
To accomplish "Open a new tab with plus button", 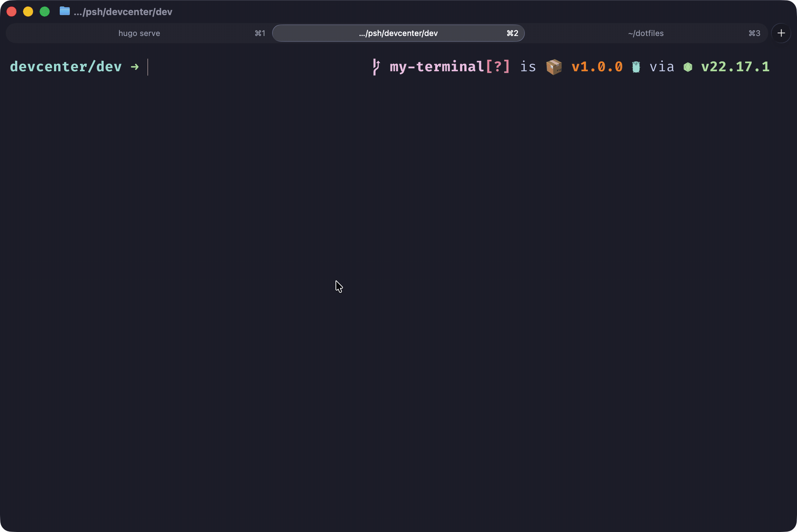I will (781, 33).
